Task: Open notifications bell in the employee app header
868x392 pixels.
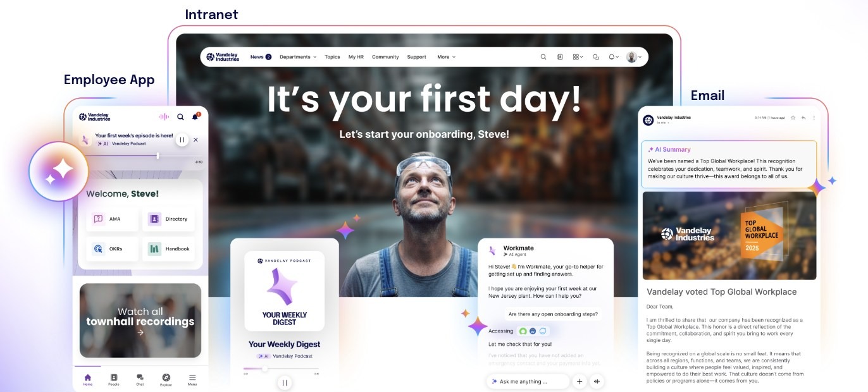Action: (x=196, y=117)
